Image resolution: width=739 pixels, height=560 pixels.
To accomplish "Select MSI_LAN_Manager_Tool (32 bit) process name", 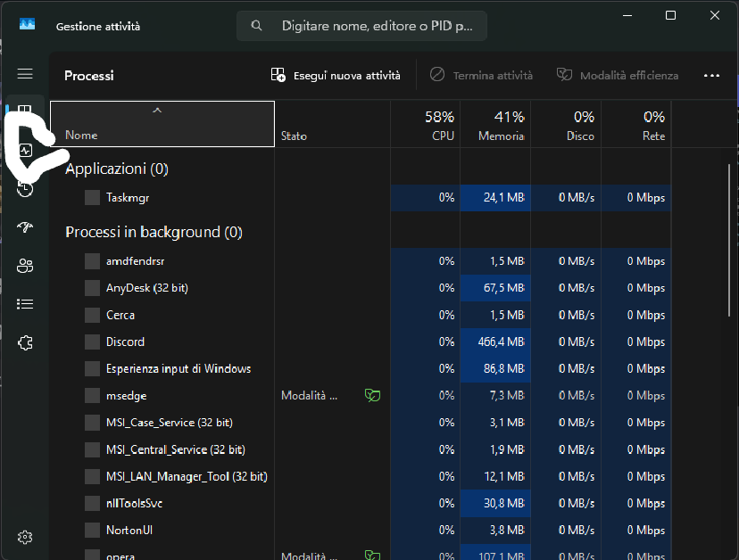I will 187,476.
